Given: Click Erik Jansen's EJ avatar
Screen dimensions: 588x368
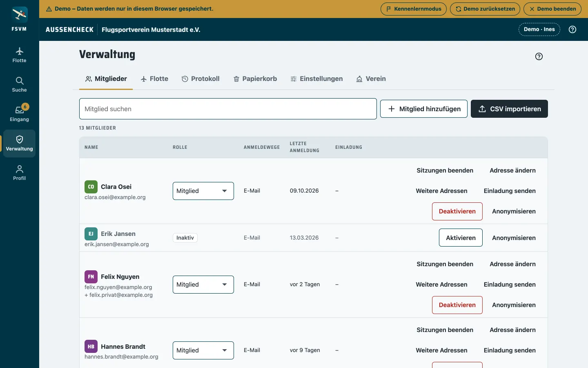Looking at the screenshot, I should coord(91,234).
